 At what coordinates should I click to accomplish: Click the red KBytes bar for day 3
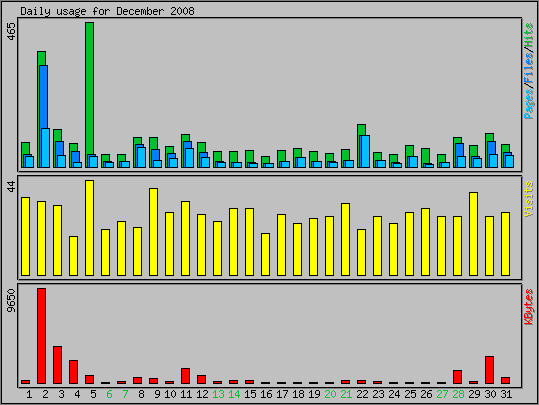tap(57, 365)
